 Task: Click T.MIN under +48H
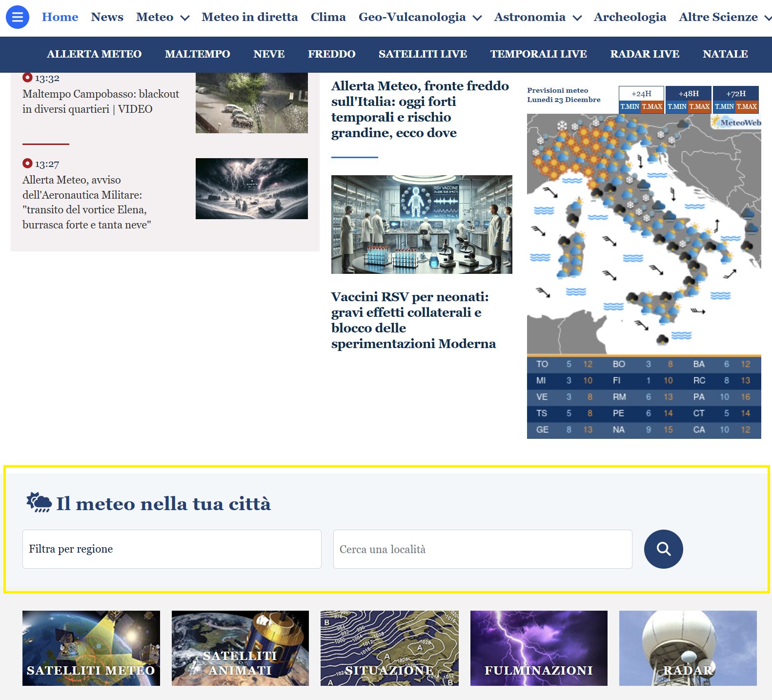click(677, 106)
